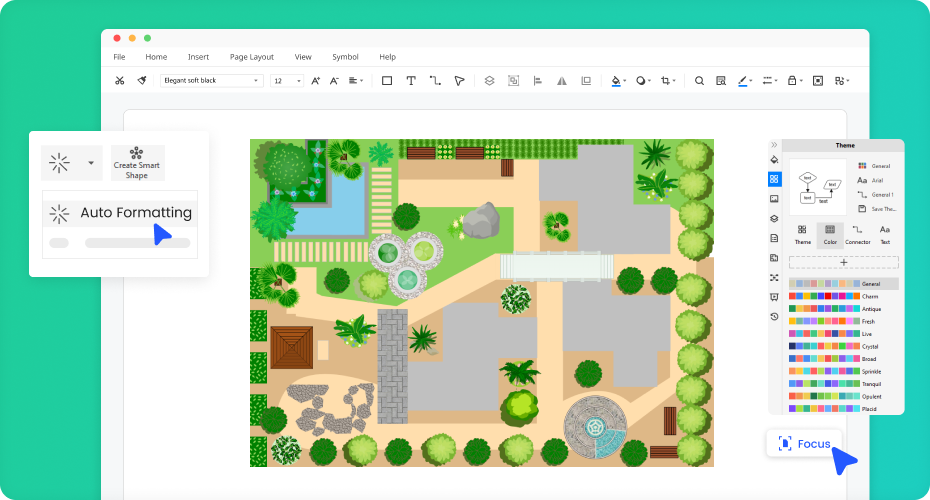Image resolution: width=930 pixels, height=500 pixels.
Task: Activate the Text tool
Action: (x=411, y=81)
